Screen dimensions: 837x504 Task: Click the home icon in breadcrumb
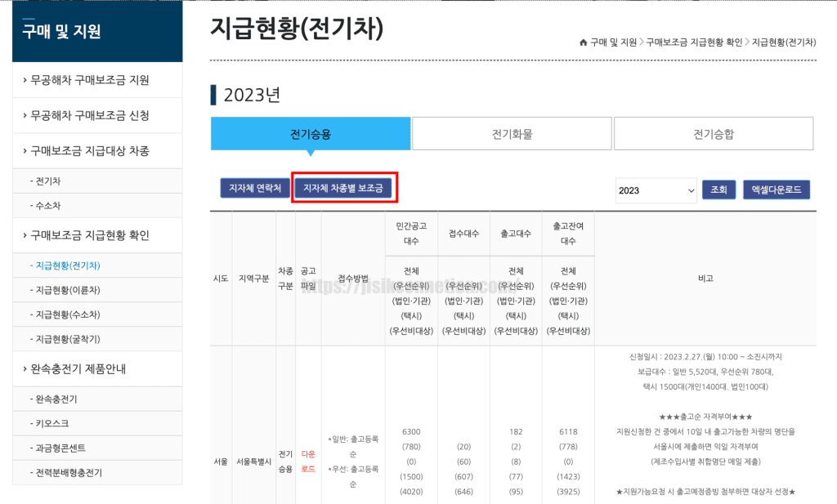point(584,42)
